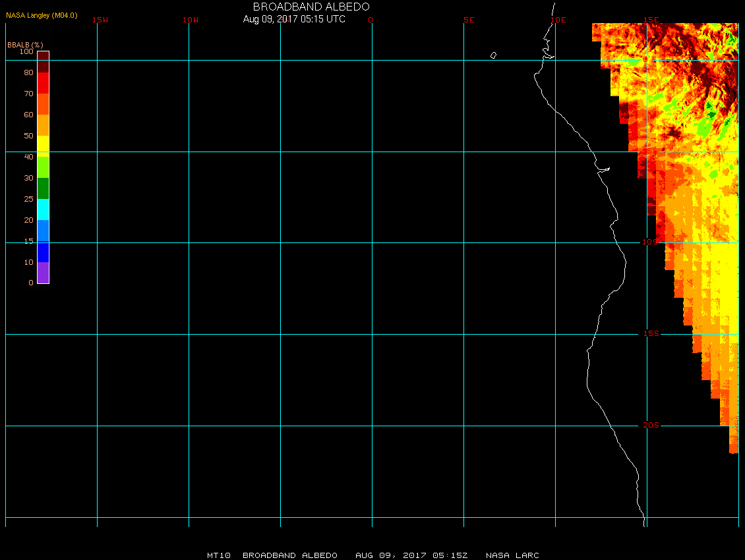Select the dark green 25-30 legend band
The width and height of the screenshot is (745, 560).
pos(44,188)
